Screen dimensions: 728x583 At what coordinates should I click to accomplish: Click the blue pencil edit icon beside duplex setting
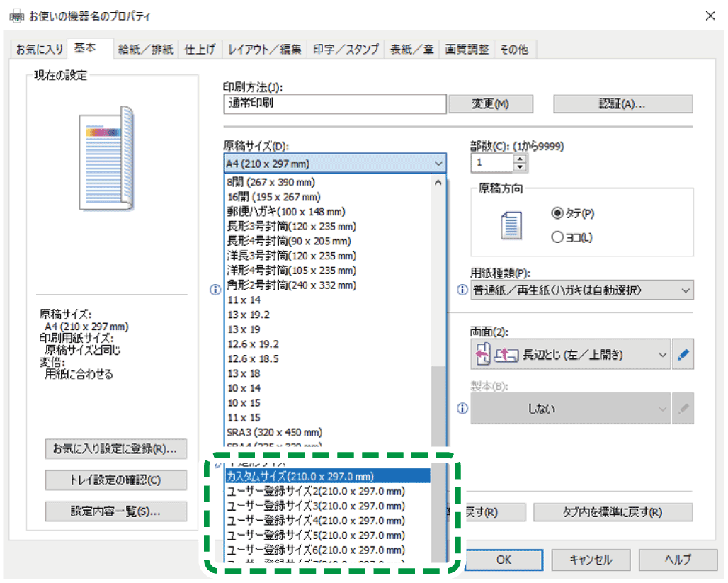pyautogui.click(x=682, y=356)
